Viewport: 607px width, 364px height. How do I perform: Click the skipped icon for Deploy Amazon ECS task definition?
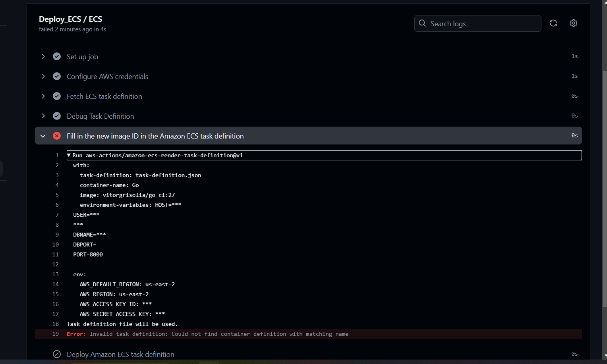tap(57, 354)
